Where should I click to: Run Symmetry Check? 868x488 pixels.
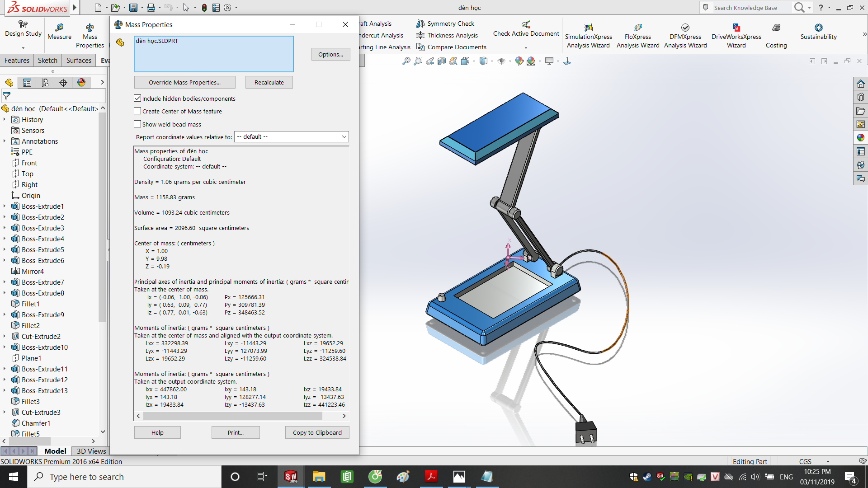pyautogui.click(x=445, y=23)
